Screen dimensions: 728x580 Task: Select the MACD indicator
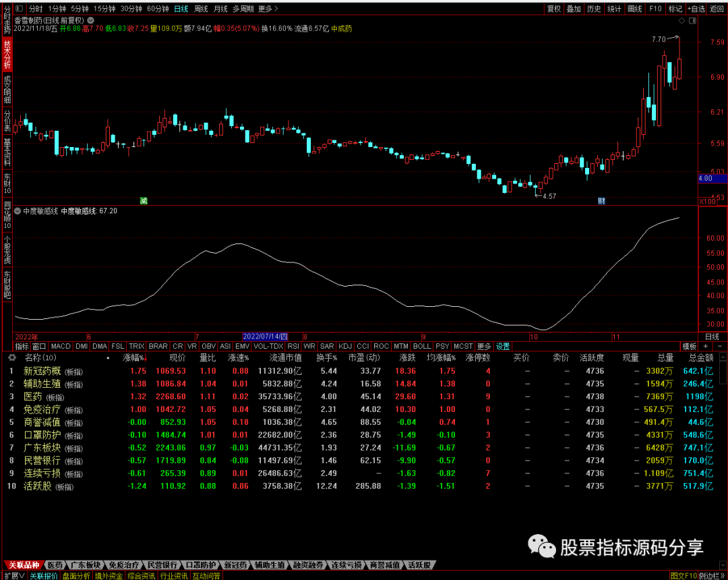tap(61, 347)
